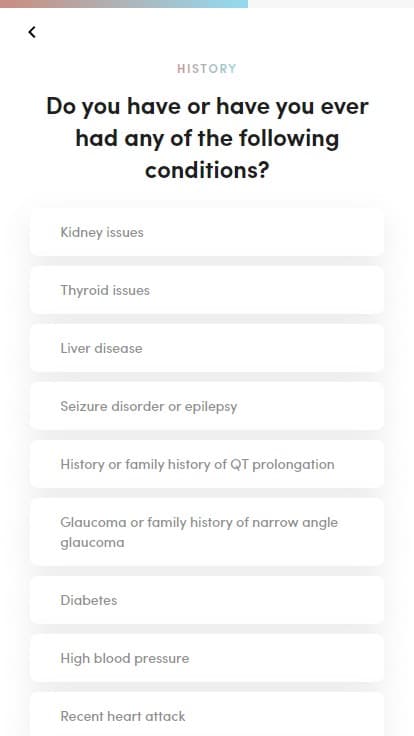Choose Glaucoma or family history of narrow angle glaucoma
The height and width of the screenshot is (736, 414).
point(207,532)
